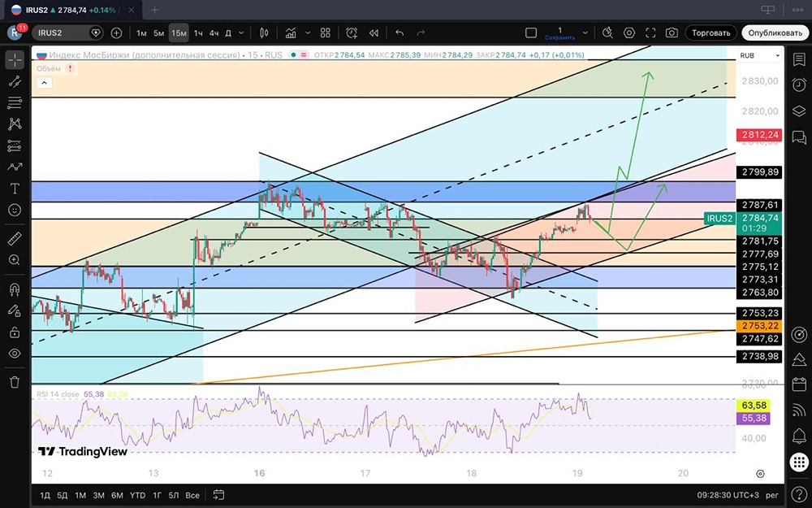
Task: Open the forecast and measurement tools
Action: pos(15,146)
